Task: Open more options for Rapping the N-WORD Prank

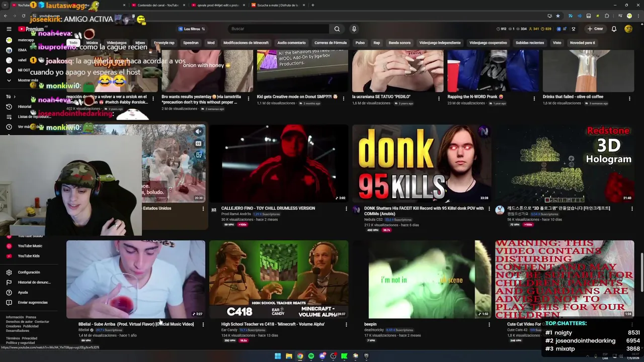Action: pyautogui.click(x=534, y=99)
